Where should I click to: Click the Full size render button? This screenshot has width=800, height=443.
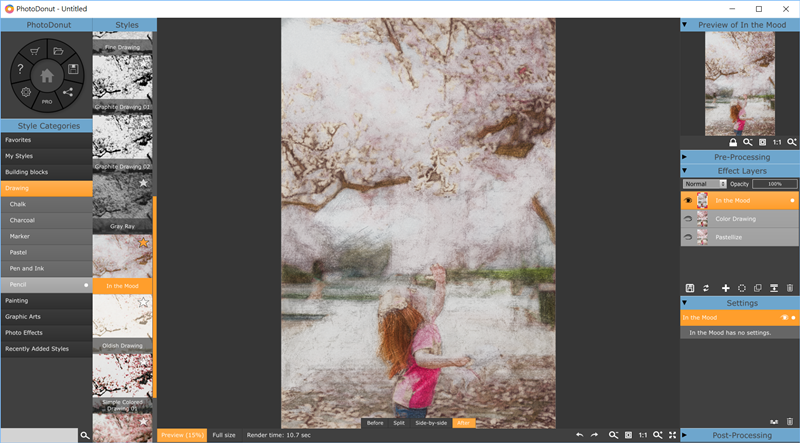coord(224,435)
